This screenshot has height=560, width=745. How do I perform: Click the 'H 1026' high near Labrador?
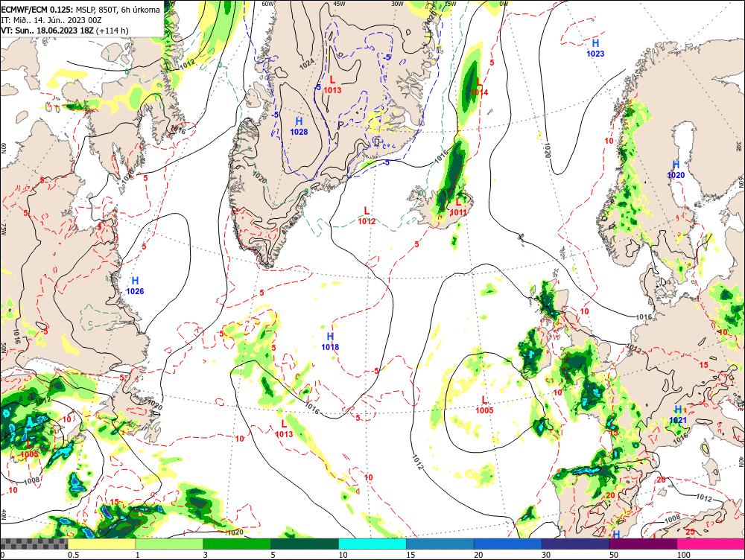[x=135, y=285]
